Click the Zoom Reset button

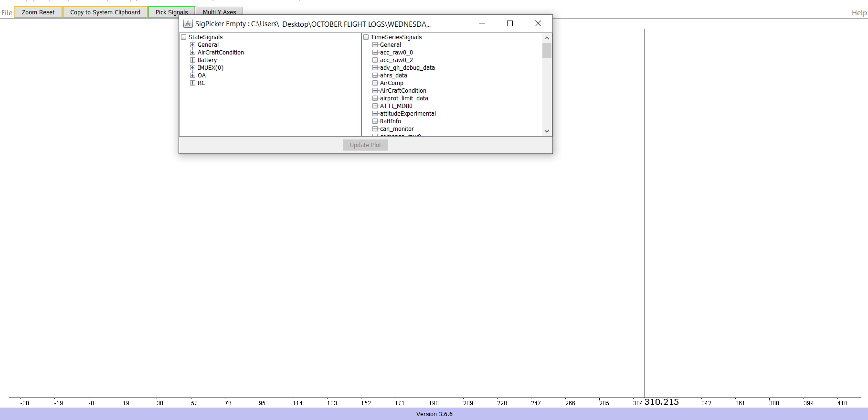[x=38, y=12]
